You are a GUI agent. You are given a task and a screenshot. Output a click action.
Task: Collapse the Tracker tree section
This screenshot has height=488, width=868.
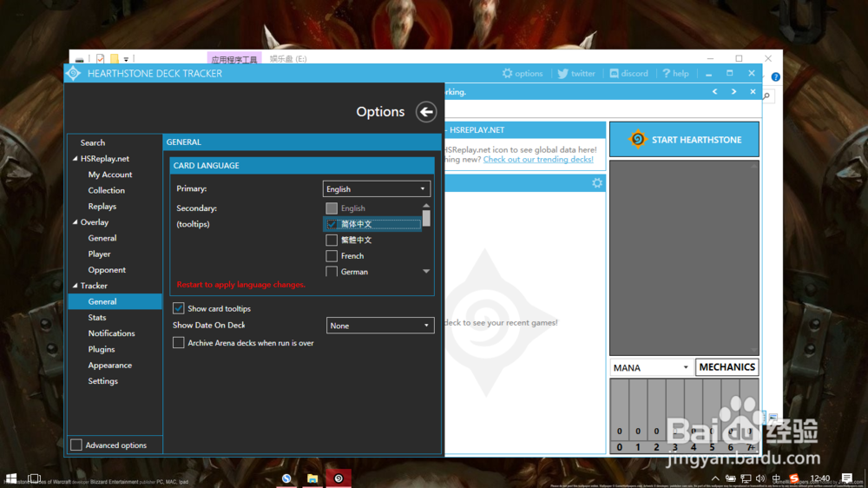(76, 286)
